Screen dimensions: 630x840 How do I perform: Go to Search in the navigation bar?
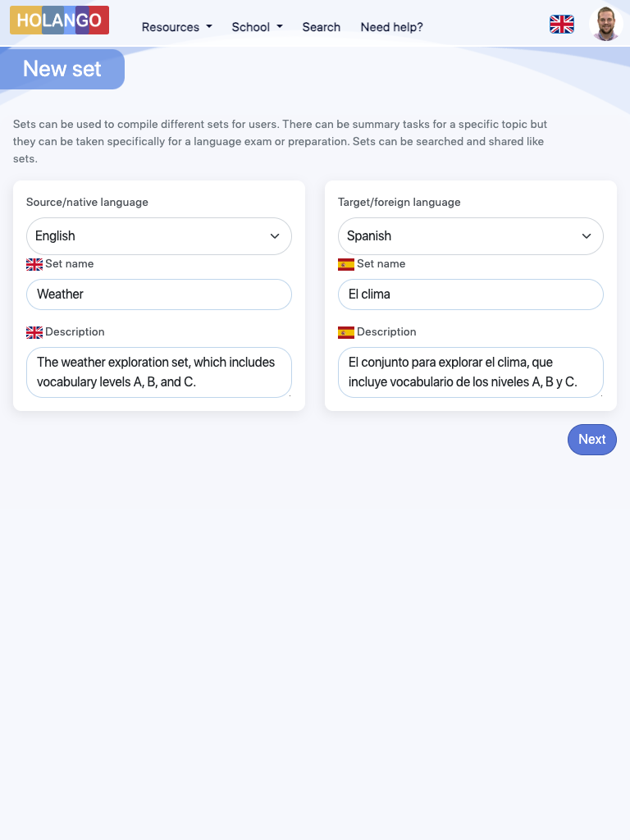click(x=321, y=27)
